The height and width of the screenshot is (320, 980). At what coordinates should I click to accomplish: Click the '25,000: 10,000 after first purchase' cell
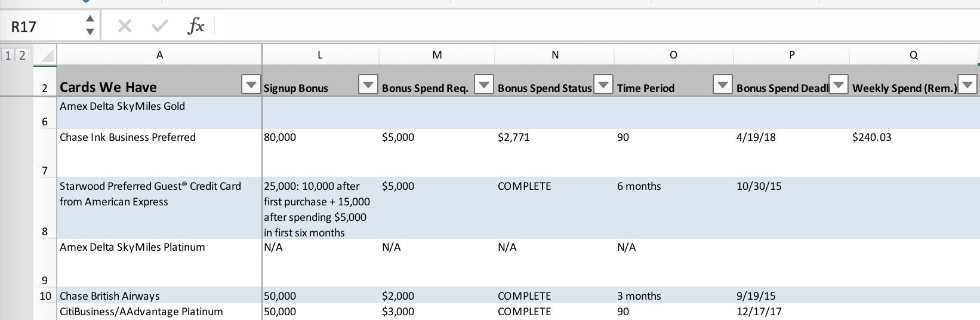pyautogui.click(x=320, y=208)
